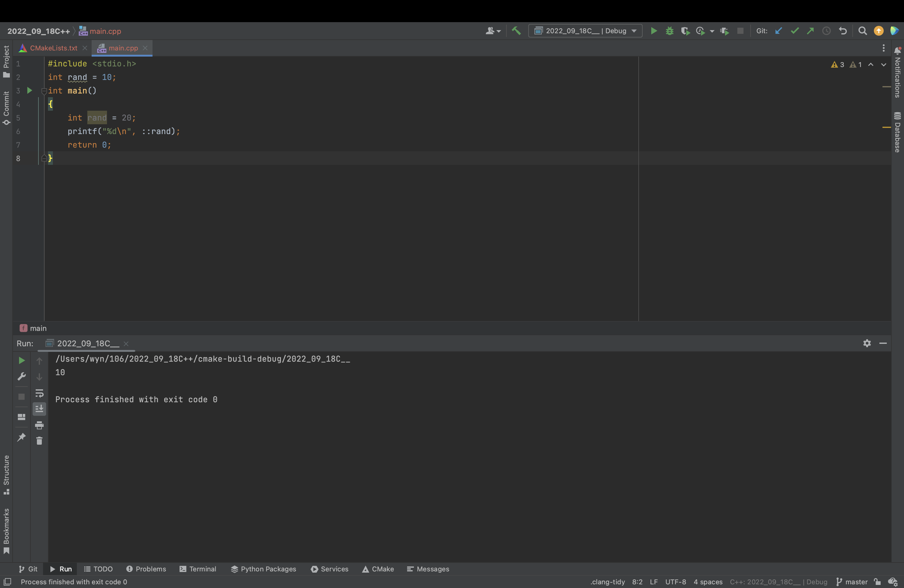Click 2022_09_18C++ project breadcrumb
This screenshot has height=588, width=904.
tap(38, 31)
